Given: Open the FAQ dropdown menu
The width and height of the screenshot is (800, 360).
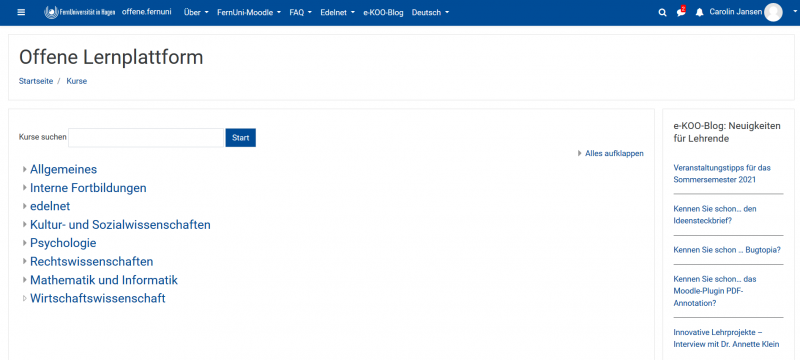Looking at the screenshot, I should coord(301,12).
